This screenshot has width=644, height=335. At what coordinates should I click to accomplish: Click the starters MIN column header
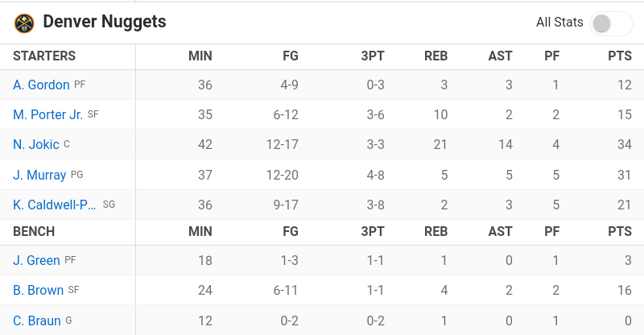click(x=200, y=56)
